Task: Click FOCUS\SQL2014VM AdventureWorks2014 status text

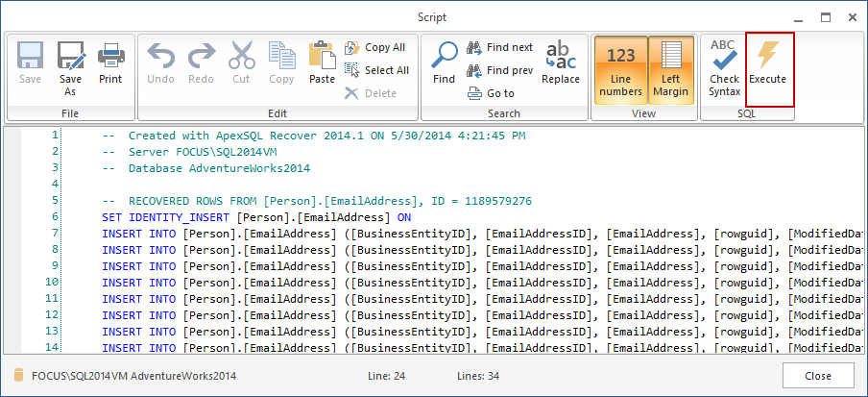Action: 134,376
